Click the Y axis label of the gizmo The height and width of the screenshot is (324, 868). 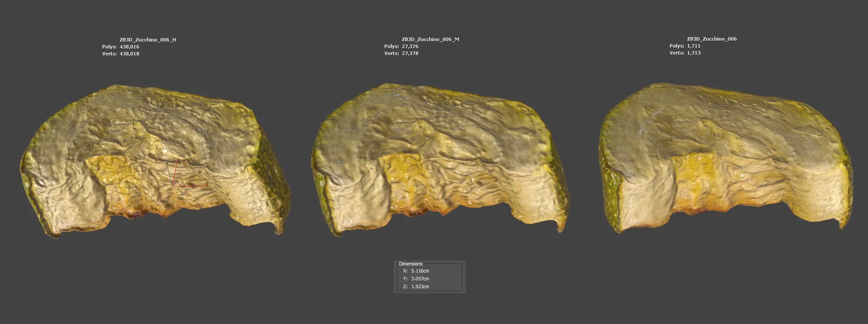[x=178, y=161]
